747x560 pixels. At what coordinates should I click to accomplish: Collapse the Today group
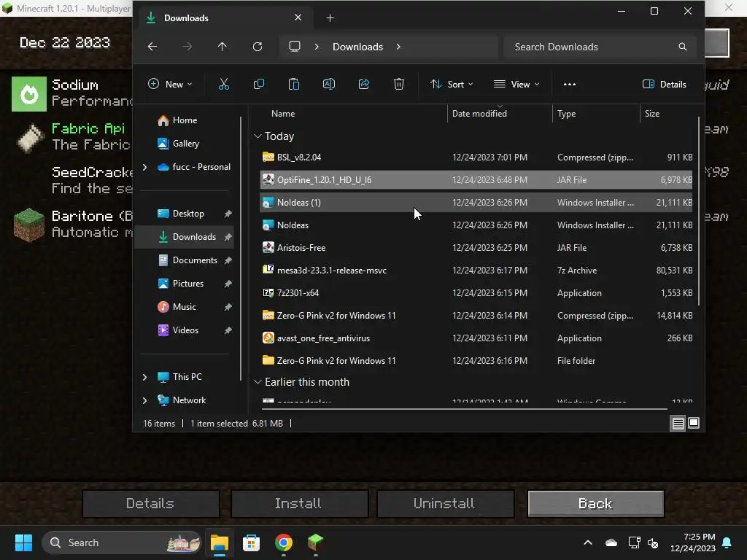click(258, 136)
